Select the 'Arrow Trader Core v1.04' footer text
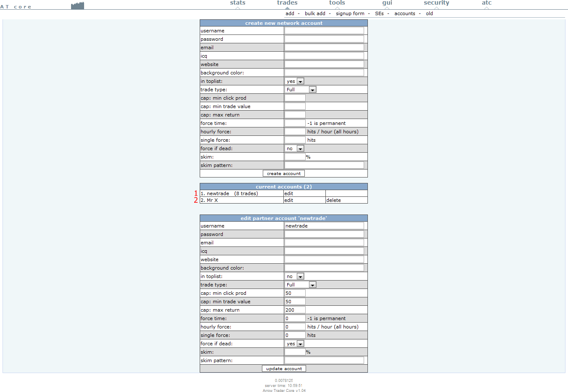The width and height of the screenshot is (568, 392). (284, 391)
